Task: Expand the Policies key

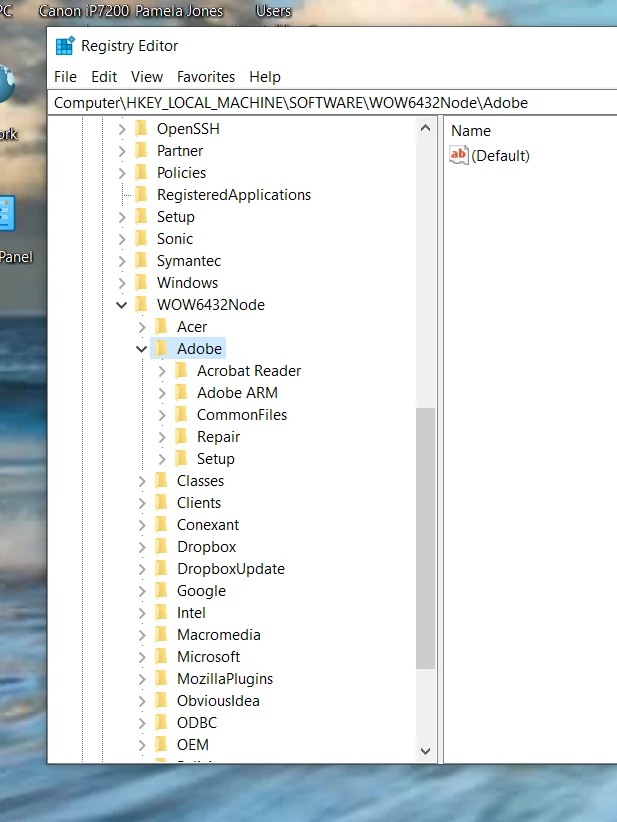Action: [x=122, y=173]
